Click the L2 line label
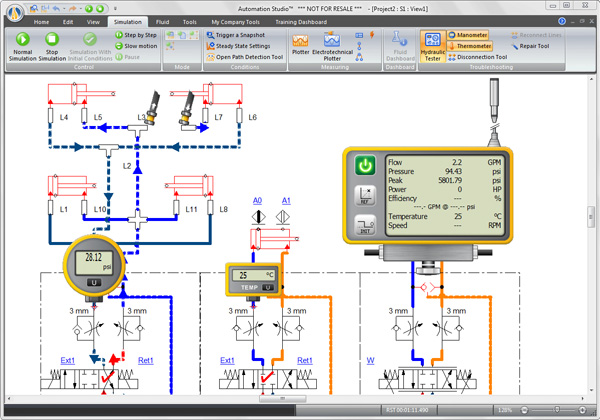This screenshot has height=420, width=600. click(127, 166)
